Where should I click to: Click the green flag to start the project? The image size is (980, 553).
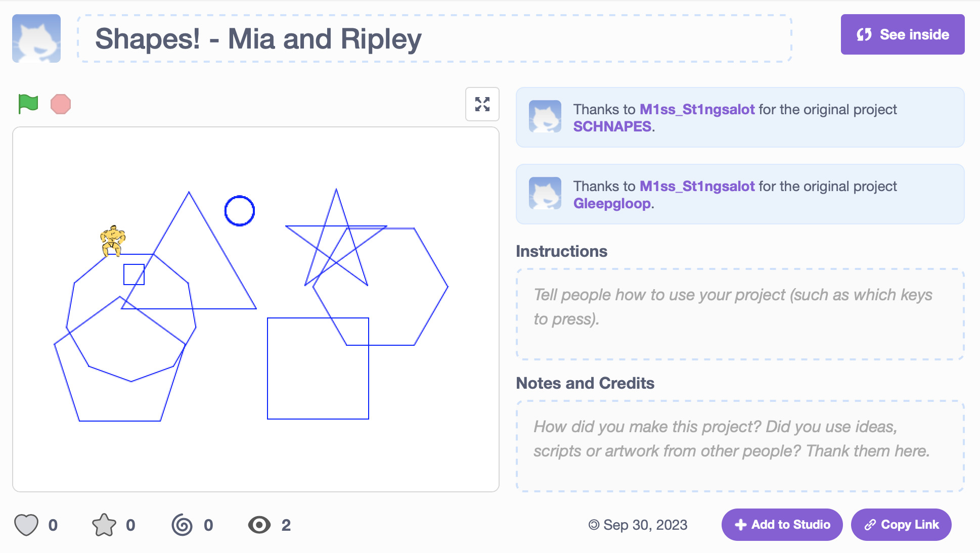[28, 104]
